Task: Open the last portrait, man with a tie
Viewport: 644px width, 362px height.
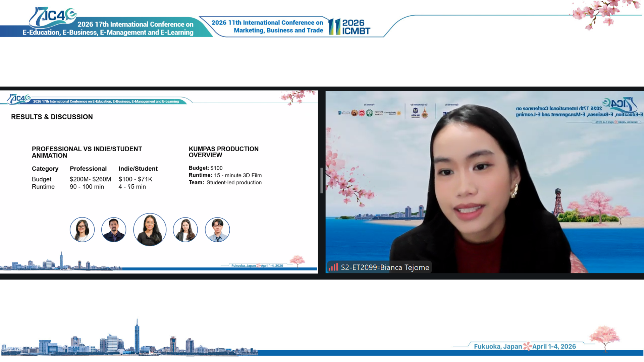Action: [x=217, y=230]
